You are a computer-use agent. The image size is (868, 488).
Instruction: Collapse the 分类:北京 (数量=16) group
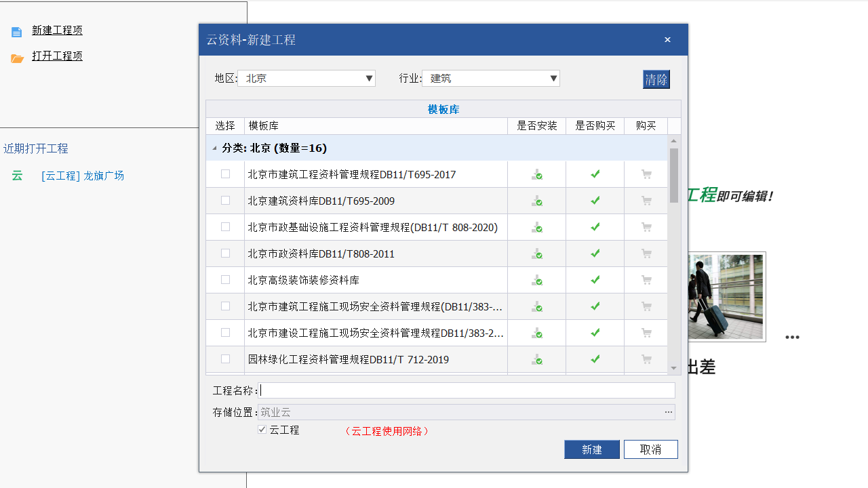tap(215, 148)
